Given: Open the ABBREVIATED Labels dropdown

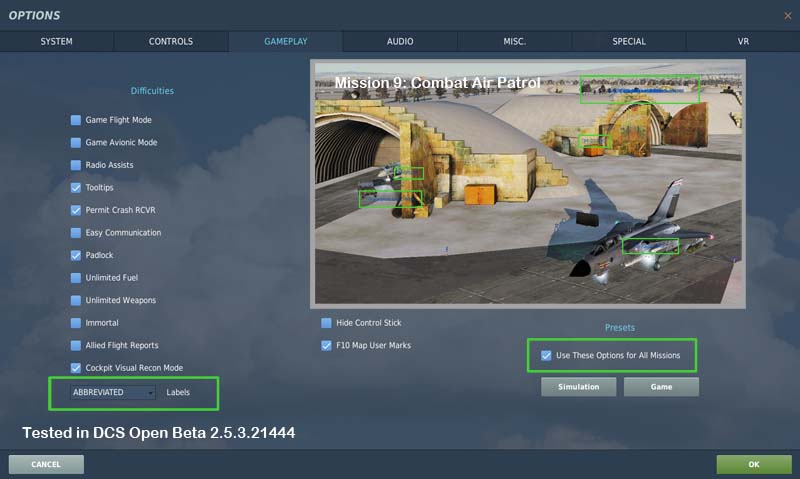Looking at the screenshot, I should click(113, 392).
